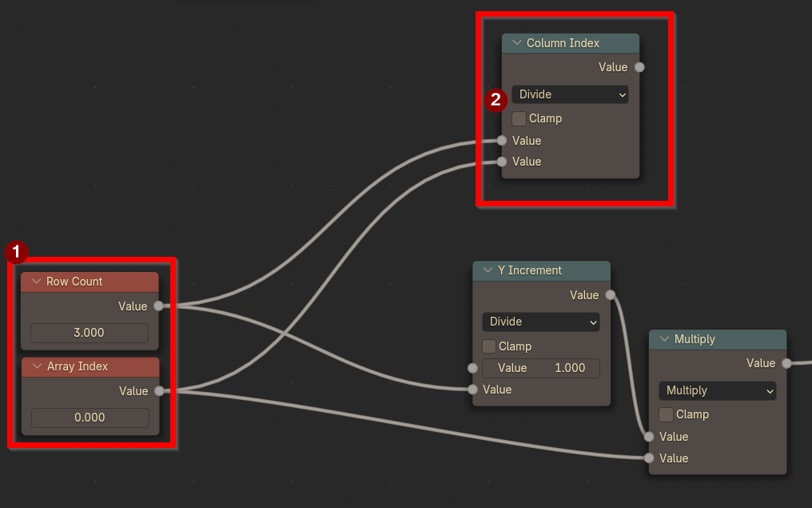The width and height of the screenshot is (812, 508).
Task: Collapse the Row Count node
Action: point(36,282)
